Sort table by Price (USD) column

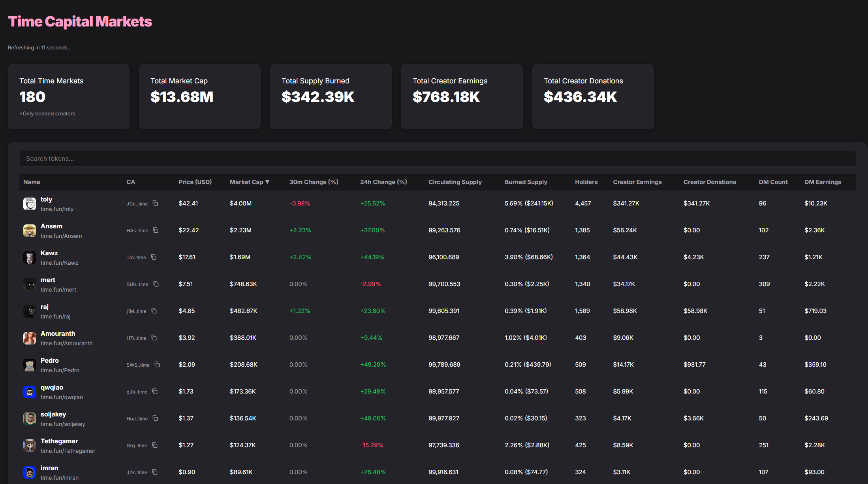tap(195, 182)
